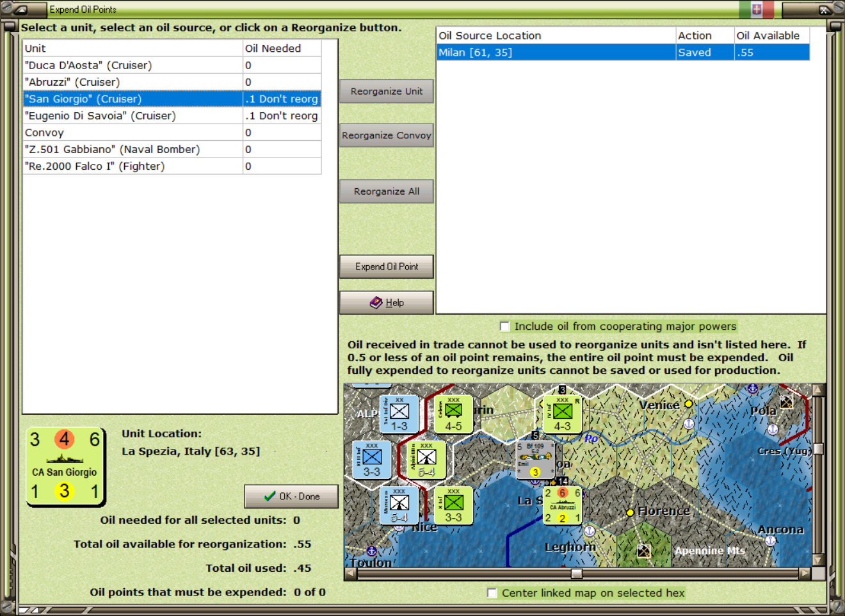Click the Toulon port anchor symbol
This screenshot has height=616, width=845.
[371, 551]
